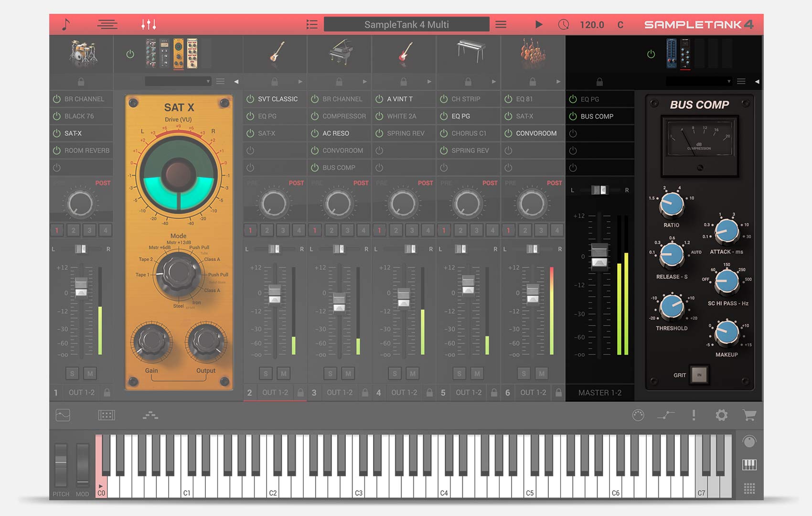Viewport: 812px width, 516px height.
Task: Open channel 1 effect preset dropdown
Action: [178, 82]
